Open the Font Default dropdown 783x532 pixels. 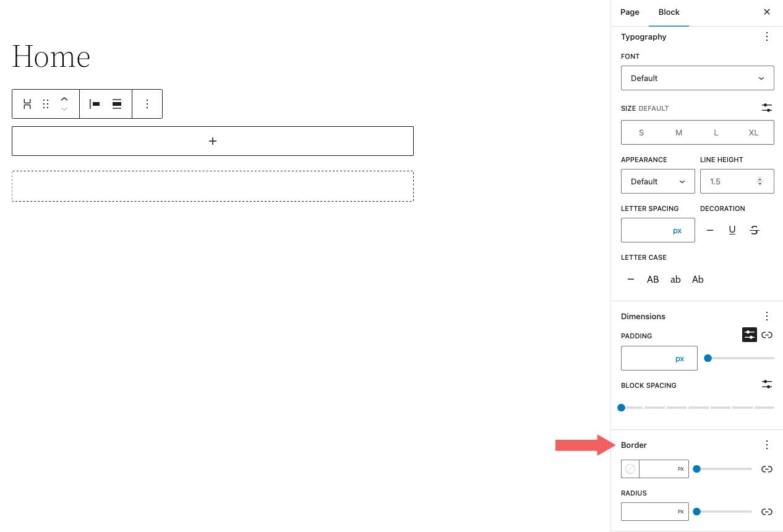pyautogui.click(x=698, y=78)
